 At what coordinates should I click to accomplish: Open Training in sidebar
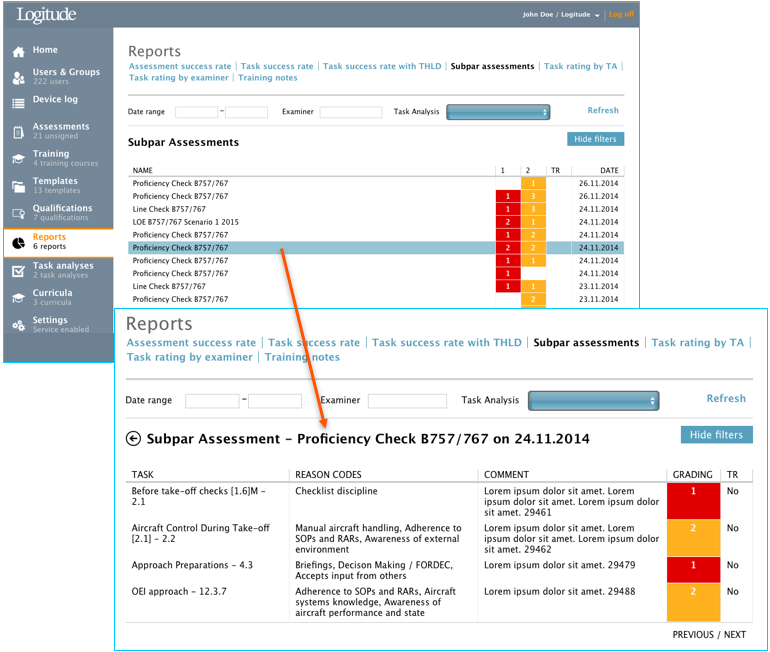(58, 158)
